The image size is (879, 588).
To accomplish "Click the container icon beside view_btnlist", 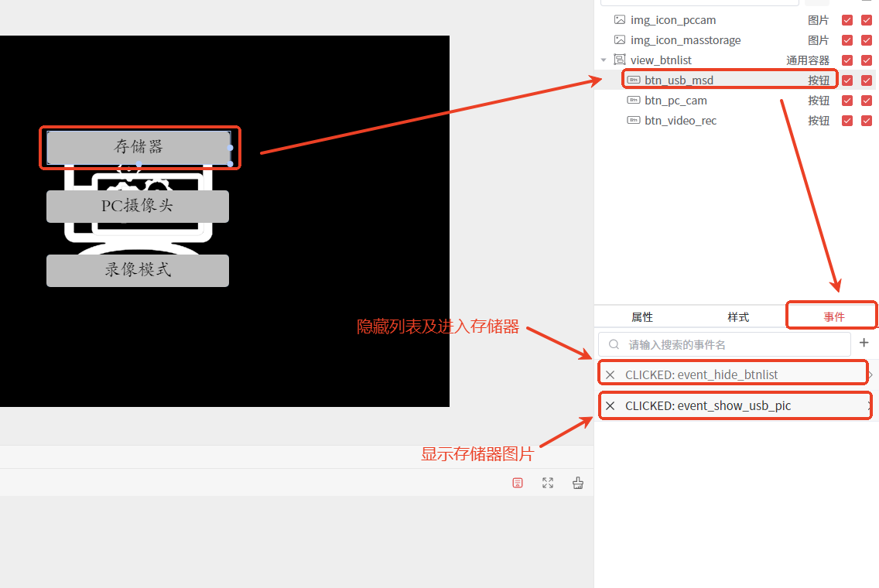I will (620, 60).
